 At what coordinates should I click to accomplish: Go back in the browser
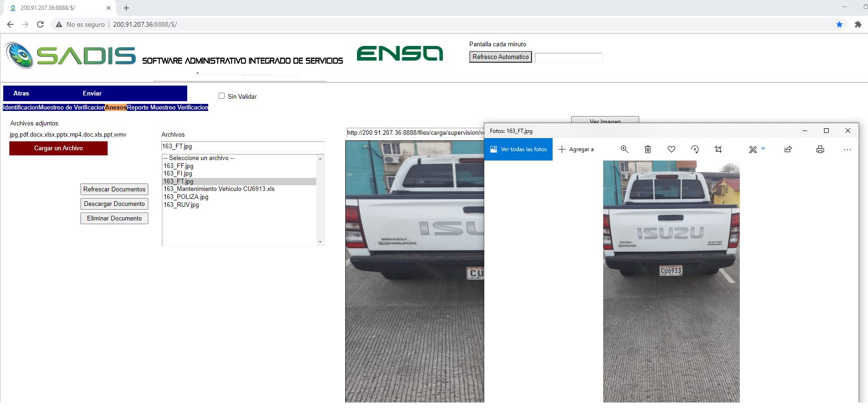[x=10, y=24]
